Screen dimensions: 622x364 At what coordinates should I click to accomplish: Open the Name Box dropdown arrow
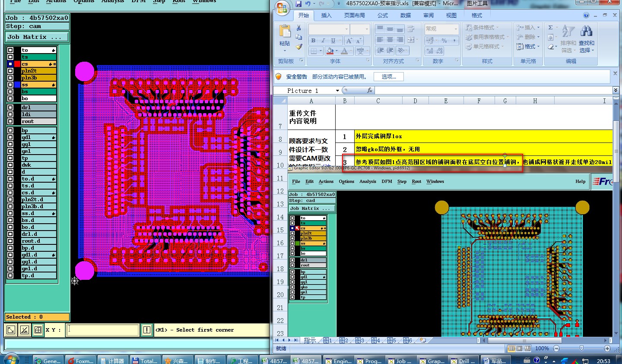(337, 90)
